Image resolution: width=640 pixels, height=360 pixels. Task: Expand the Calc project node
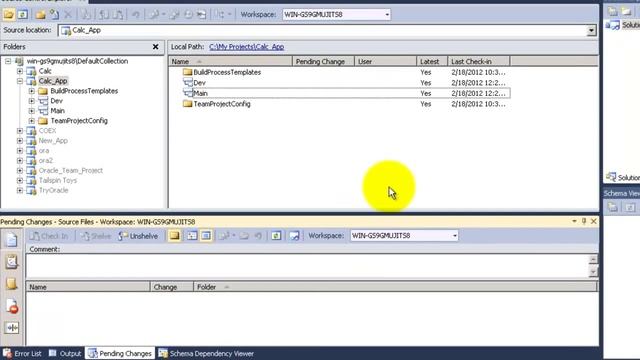20,71
